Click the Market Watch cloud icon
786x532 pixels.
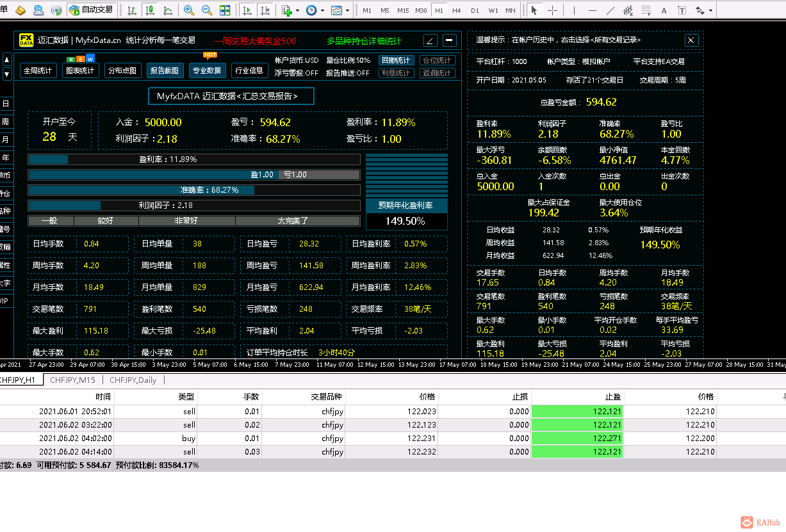coord(38,10)
